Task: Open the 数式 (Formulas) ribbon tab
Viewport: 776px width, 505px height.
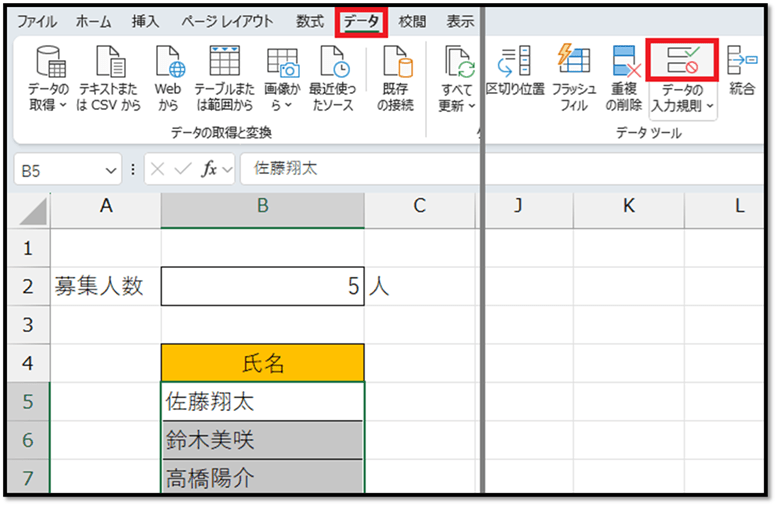Action: pyautogui.click(x=309, y=21)
